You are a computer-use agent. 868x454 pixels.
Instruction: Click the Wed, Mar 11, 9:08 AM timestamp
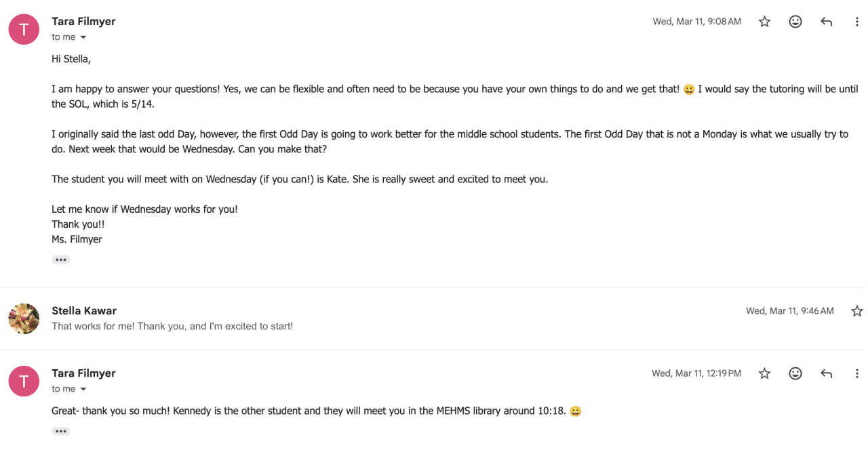point(696,22)
